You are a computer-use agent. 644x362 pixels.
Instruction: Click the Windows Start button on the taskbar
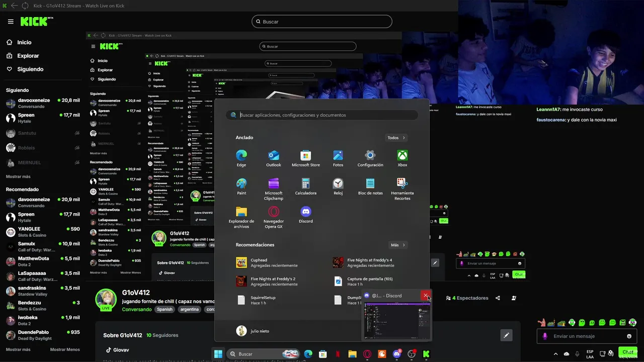218,354
